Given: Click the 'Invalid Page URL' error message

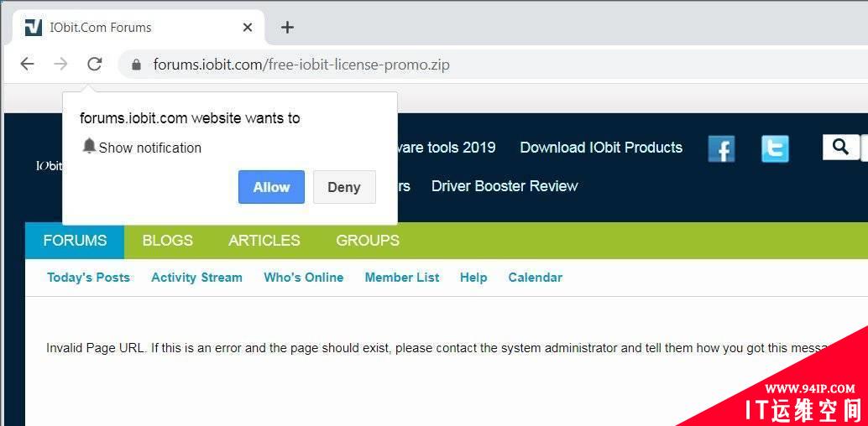Looking at the screenshot, I should (437, 348).
